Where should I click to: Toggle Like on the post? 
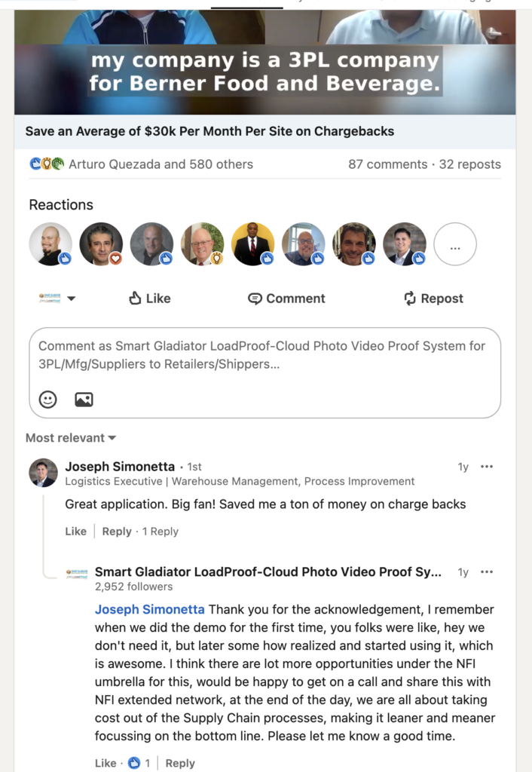(x=149, y=299)
